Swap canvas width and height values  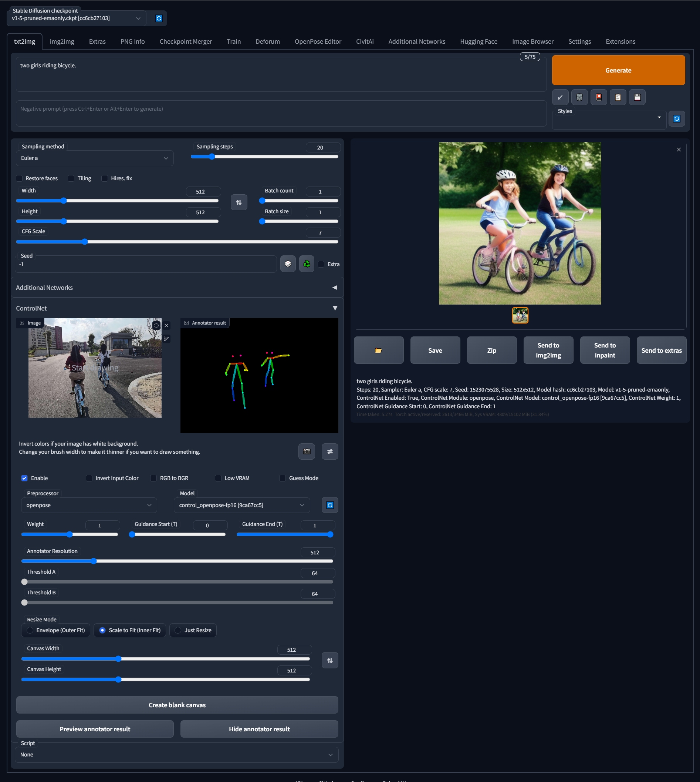329,660
